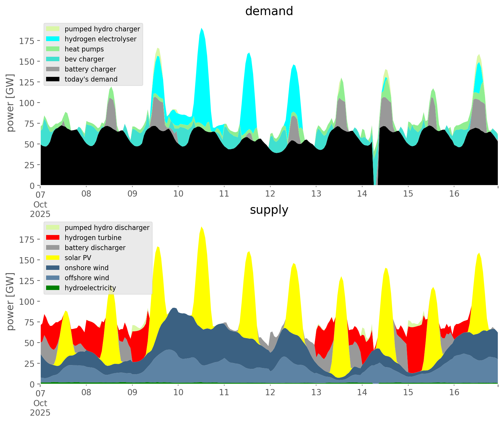Select the battery discharger legend label
Screen dimensions: 504x423
pyautogui.click(x=95, y=248)
